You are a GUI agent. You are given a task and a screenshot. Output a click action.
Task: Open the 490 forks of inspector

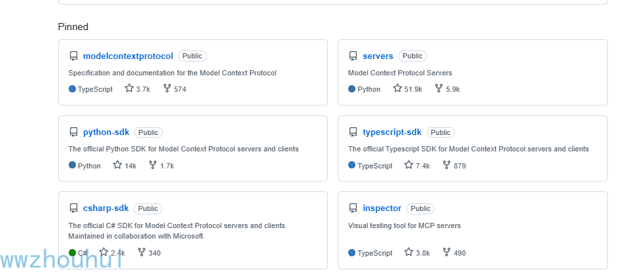[459, 253]
